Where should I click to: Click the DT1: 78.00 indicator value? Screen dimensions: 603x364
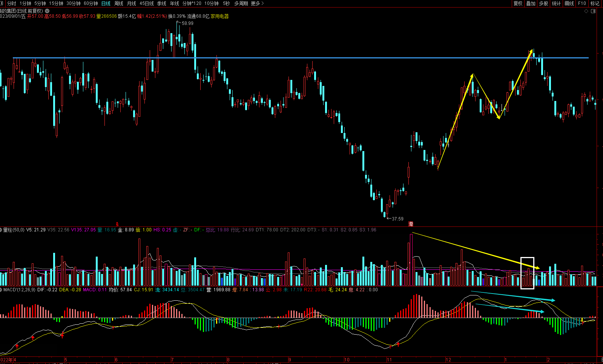(x=267, y=230)
